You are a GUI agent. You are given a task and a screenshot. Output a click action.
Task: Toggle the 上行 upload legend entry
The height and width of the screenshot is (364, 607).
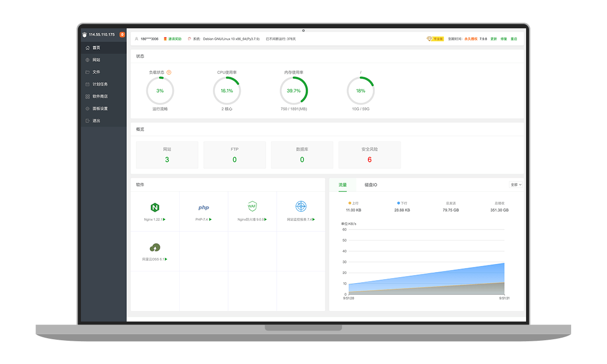[x=354, y=203]
